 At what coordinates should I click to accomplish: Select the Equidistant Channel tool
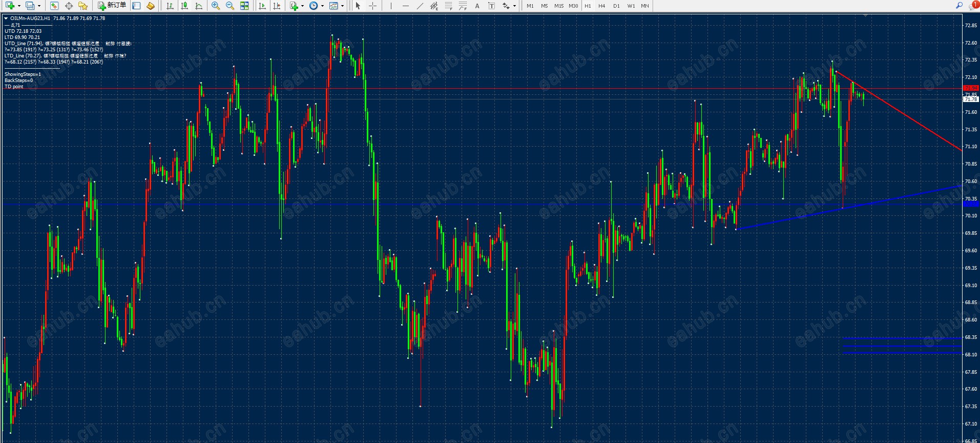(434, 6)
